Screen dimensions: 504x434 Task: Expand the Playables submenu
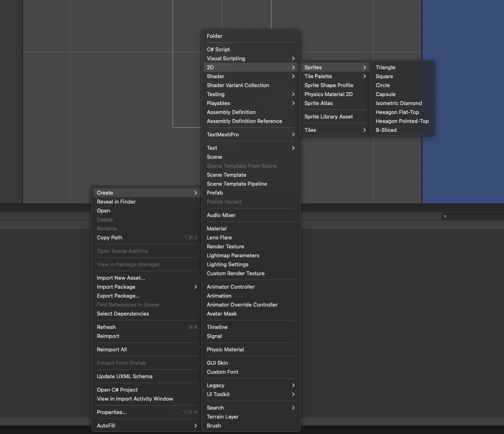(251, 103)
